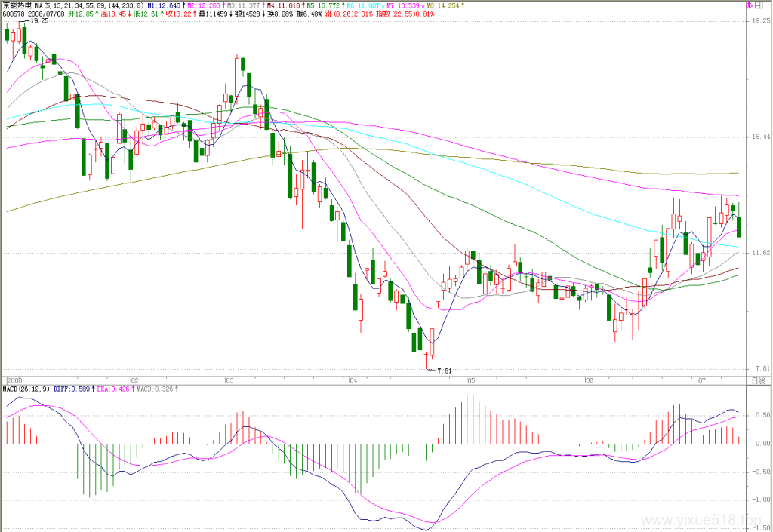
Task: Click the 7.81 low price marker
Action: tap(444, 371)
